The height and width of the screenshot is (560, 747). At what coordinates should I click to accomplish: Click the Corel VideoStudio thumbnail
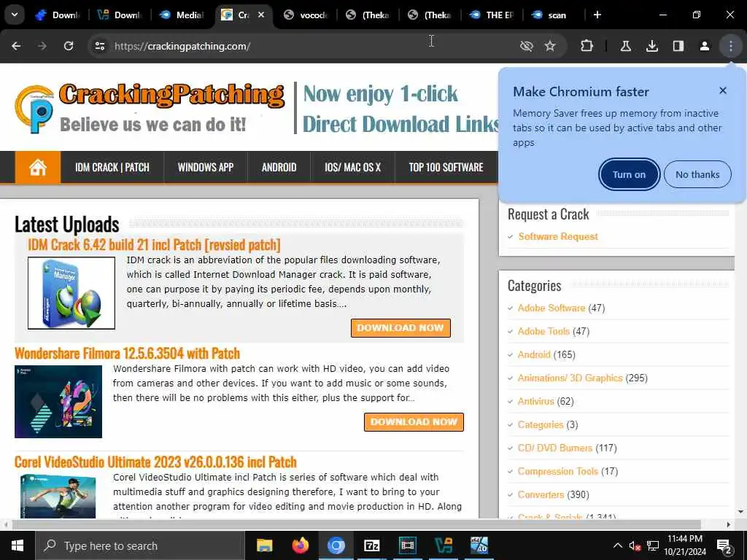click(x=58, y=496)
